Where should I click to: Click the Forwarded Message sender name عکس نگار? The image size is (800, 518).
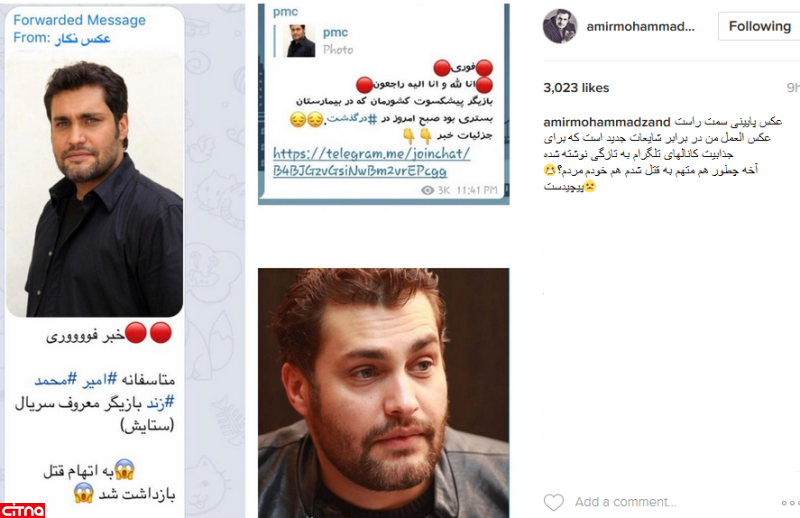[x=82, y=38]
